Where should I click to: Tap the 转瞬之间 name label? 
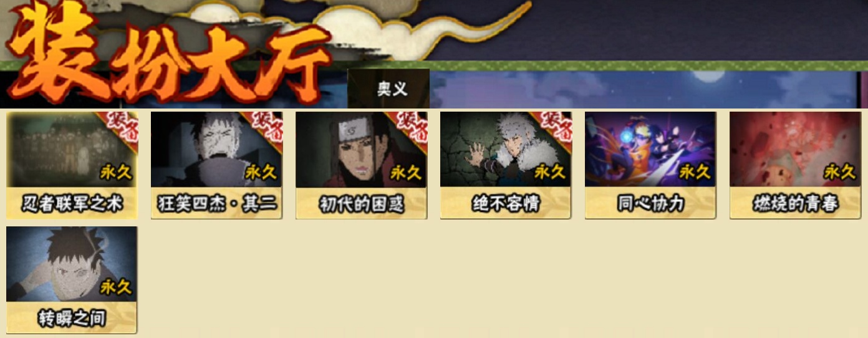click(72, 318)
